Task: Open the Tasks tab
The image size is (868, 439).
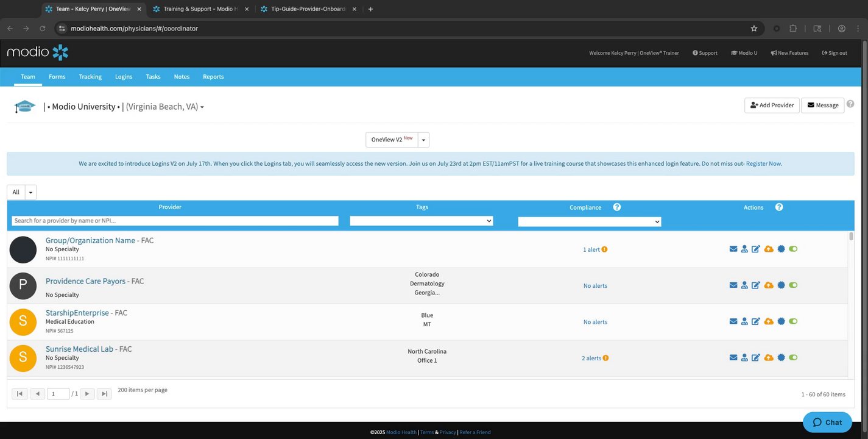Action: [153, 77]
